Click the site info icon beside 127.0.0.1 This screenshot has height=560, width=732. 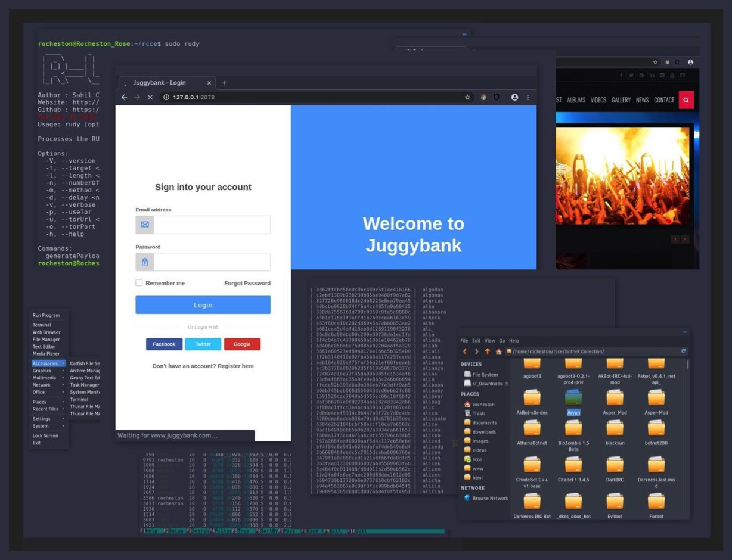point(166,97)
